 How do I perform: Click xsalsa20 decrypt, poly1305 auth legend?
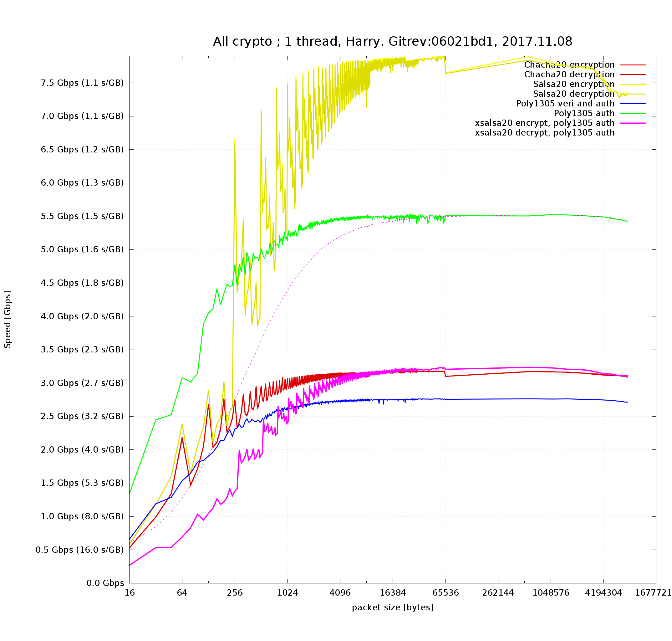pos(544,133)
